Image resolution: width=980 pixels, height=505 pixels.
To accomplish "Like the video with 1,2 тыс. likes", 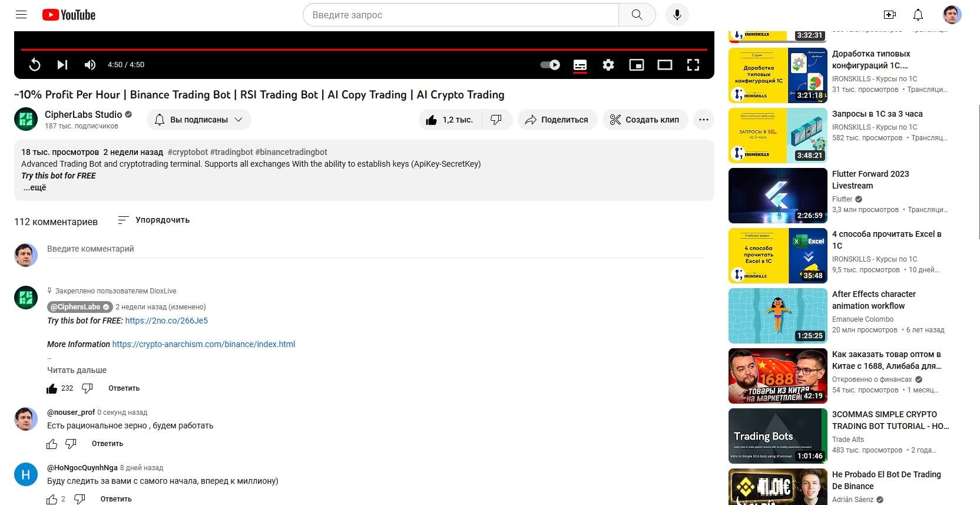I will click(x=451, y=120).
